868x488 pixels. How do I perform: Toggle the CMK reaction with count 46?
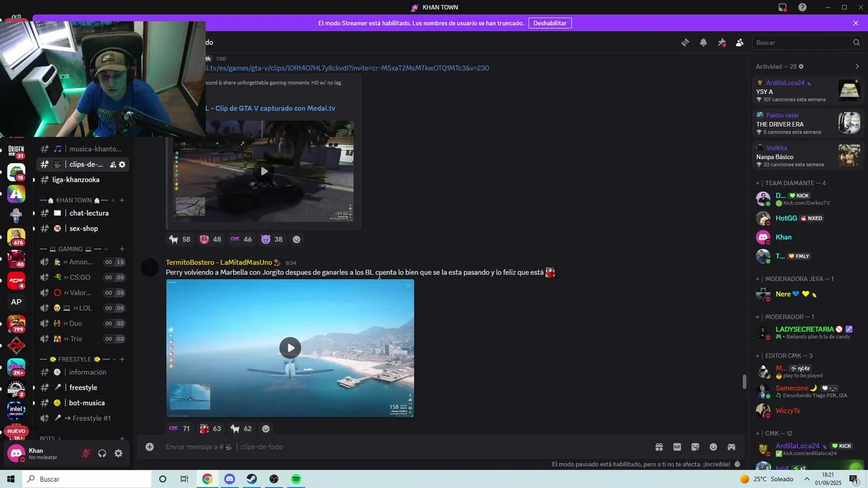(x=241, y=239)
